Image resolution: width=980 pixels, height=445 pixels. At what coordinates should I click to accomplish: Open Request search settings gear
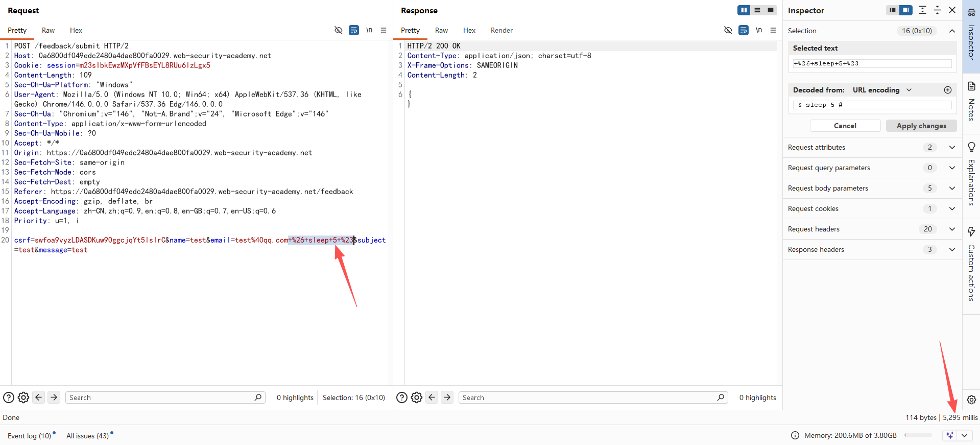point(23,397)
